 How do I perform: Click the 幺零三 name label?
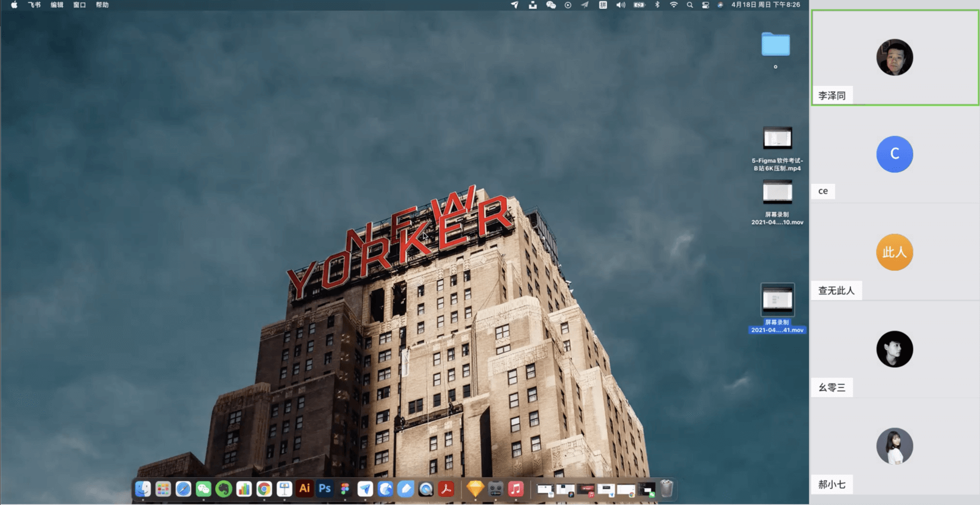coord(832,388)
